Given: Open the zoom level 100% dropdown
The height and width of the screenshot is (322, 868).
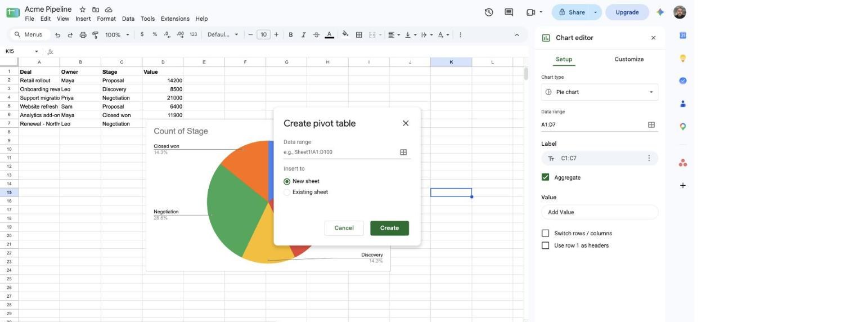Looking at the screenshot, I should (117, 35).
